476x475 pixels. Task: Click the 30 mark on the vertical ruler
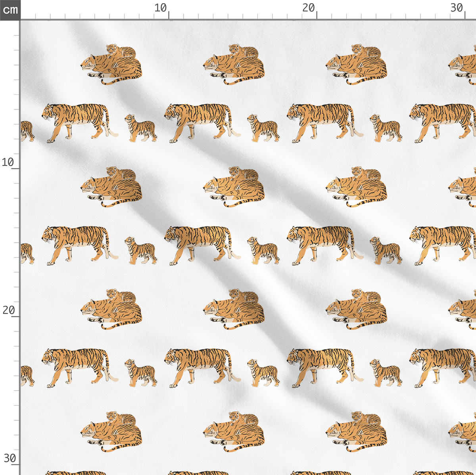(10, 458)
